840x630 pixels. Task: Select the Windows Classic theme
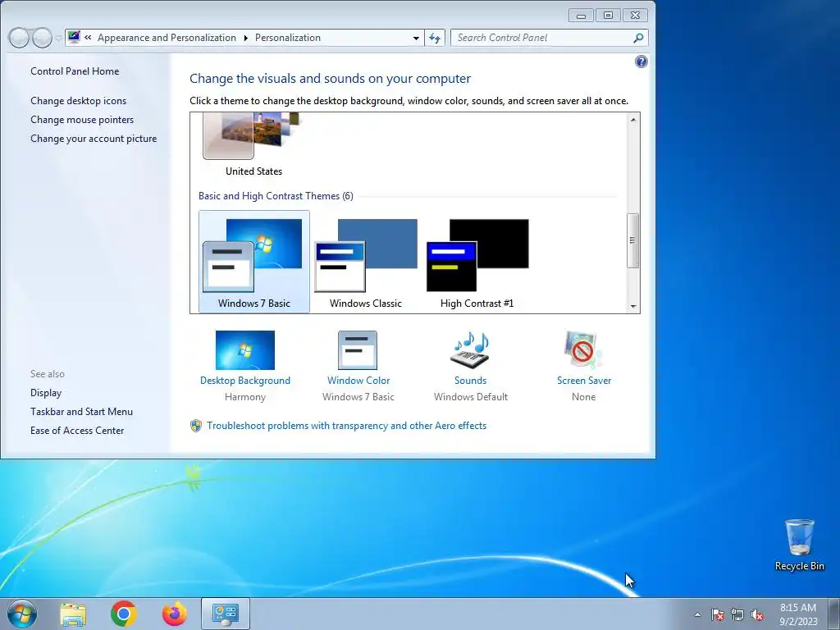(x=365, y=262)
